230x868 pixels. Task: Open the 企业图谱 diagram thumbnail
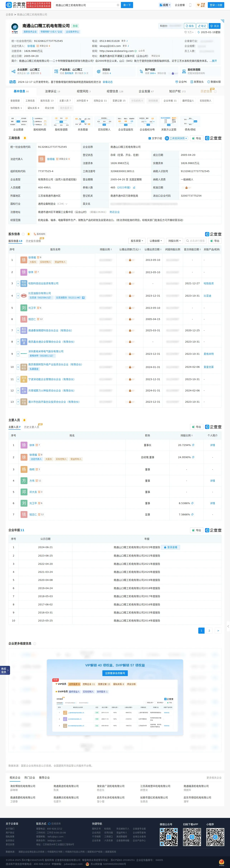click(18, 123)
